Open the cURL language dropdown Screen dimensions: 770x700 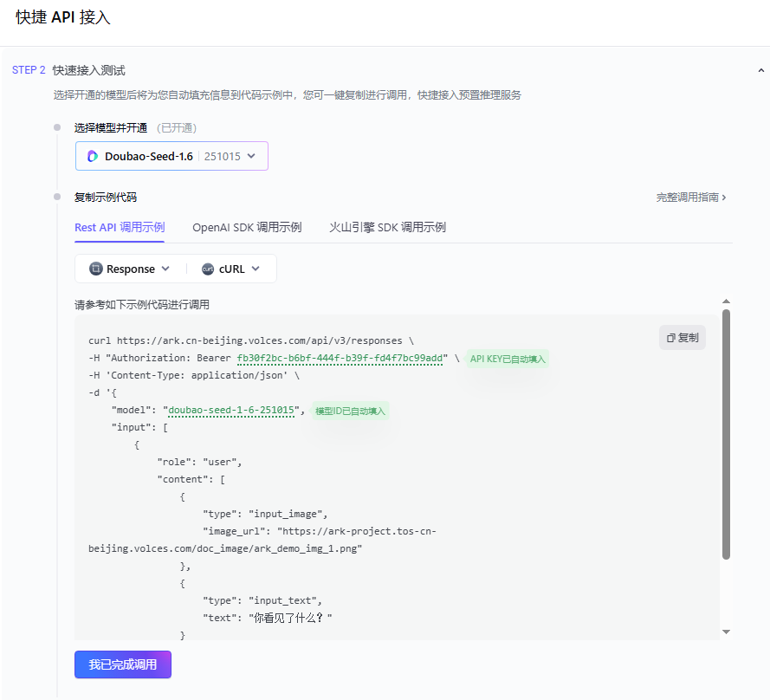pos(230,269)
